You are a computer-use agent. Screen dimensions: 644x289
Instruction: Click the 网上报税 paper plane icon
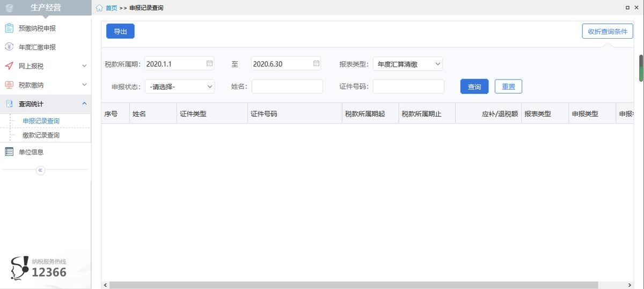click(x=9, y=66)
